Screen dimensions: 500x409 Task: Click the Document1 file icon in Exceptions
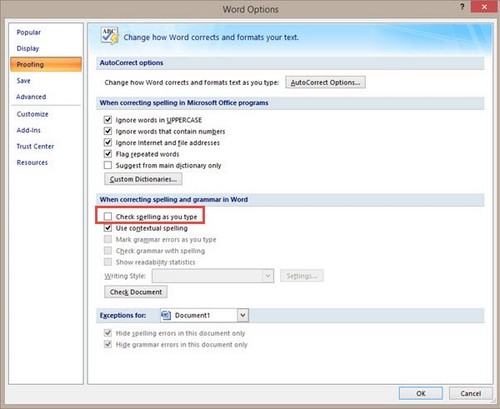(x=166, y=315)
